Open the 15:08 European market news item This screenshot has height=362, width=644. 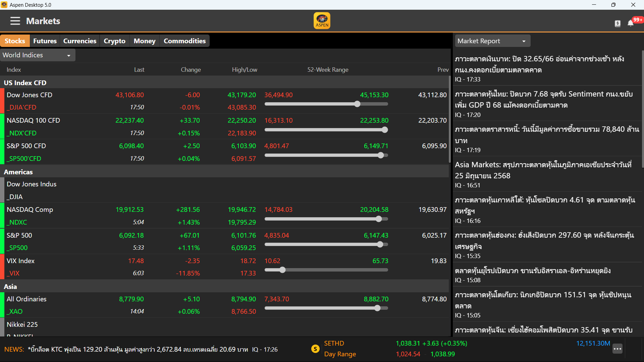click(x=547, y=275)
